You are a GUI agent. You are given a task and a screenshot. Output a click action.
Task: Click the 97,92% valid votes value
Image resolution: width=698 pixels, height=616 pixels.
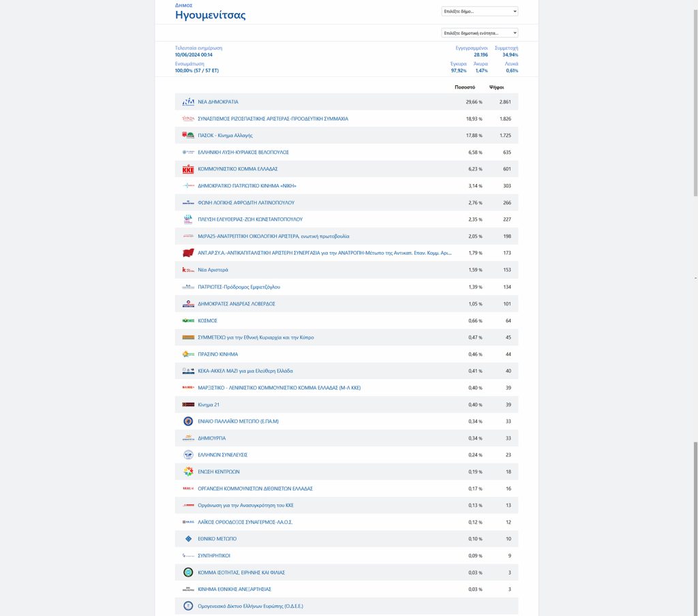tap(459, 70)
